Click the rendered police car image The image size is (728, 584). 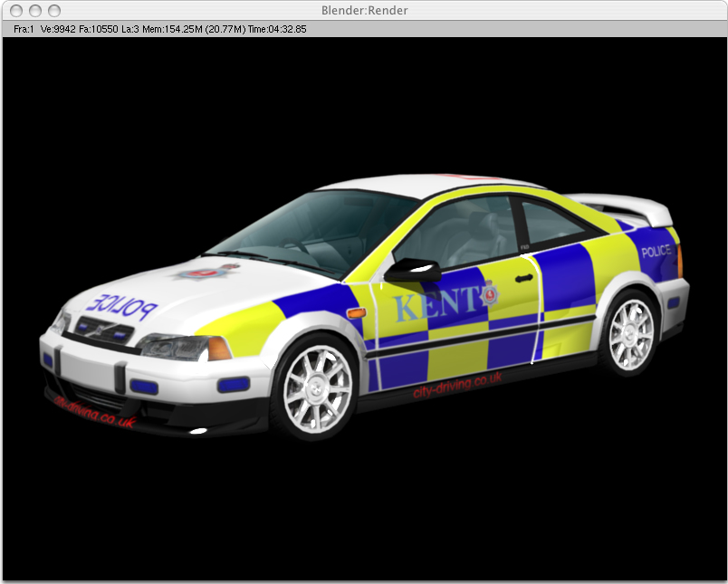coord(365,308)
